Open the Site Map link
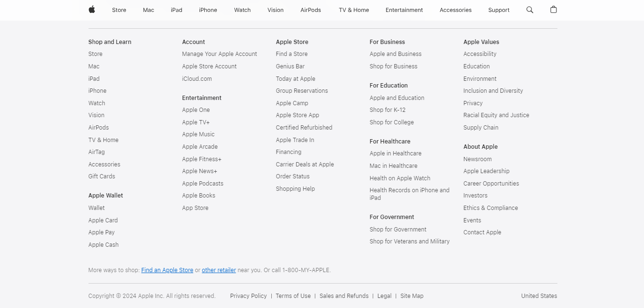Screen dimensions: 644x308 click(x=412, y=296)
